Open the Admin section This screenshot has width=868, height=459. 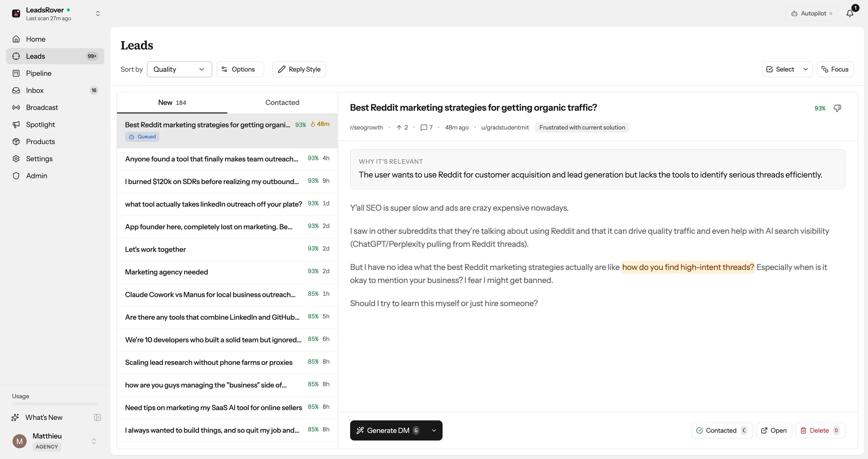click(37, 176)
